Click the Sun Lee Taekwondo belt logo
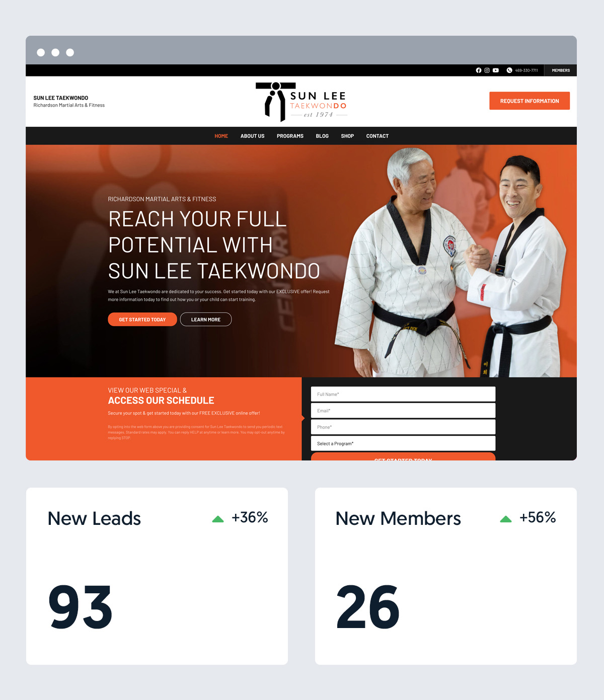604x700 pixels. (301, 102)
